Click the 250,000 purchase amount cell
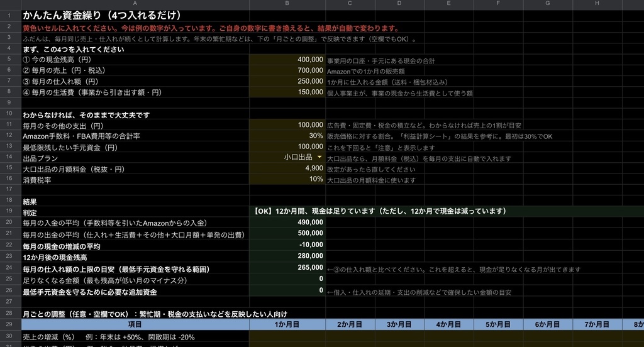Image resolution: width=644 pixels, height=347 pixels. tap(287, 81)
